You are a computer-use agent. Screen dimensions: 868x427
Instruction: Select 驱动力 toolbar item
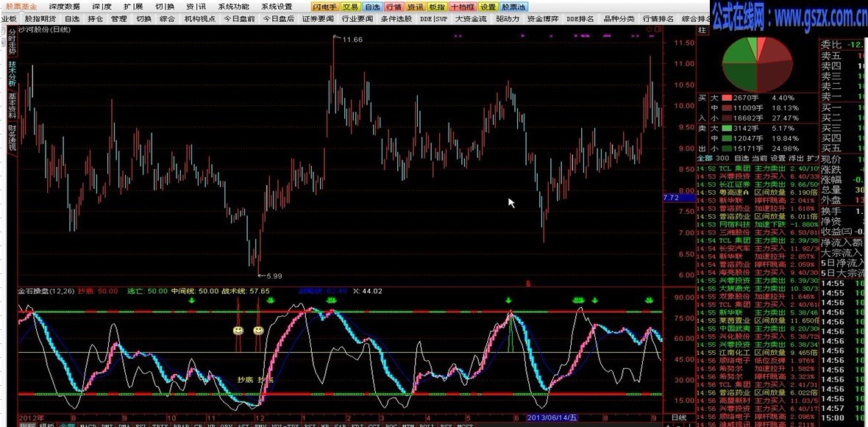[507, 19]
